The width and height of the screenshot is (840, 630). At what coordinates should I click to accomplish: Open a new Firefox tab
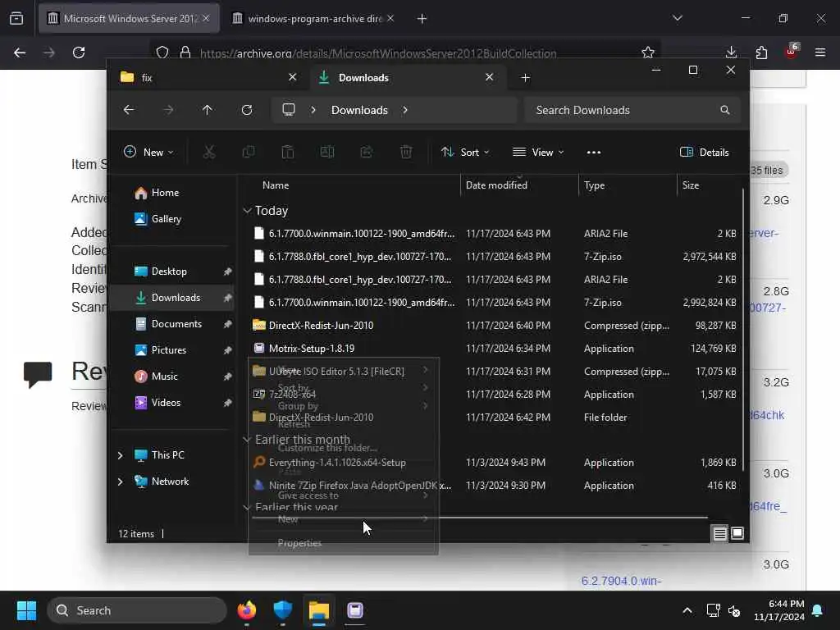[422, 18]
